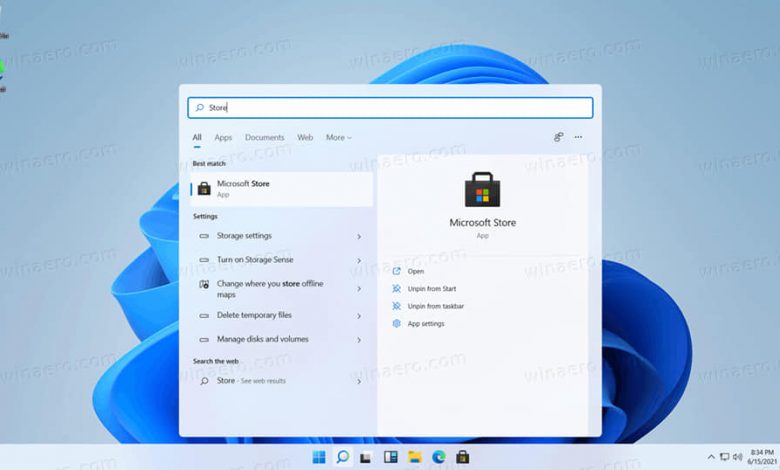
Task: Click the large Microsoft Store preview icon
Action: click(x=483, y=189)
